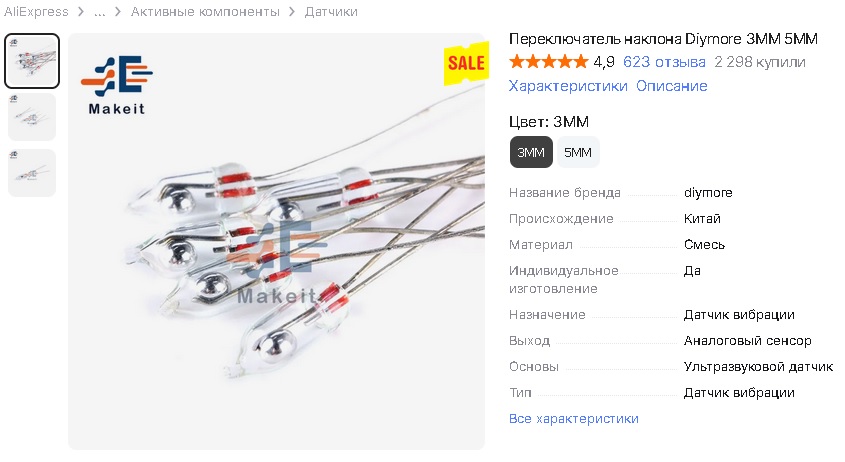Click the SALE badge on product image
This screenshot has width=845, height=462.
tap(466, 65)
